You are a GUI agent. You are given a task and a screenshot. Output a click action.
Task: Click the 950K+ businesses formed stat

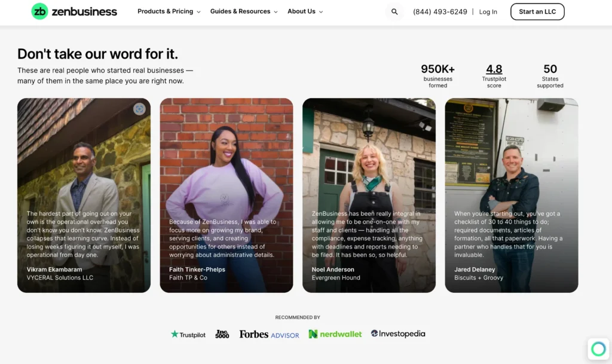point(438,76)
